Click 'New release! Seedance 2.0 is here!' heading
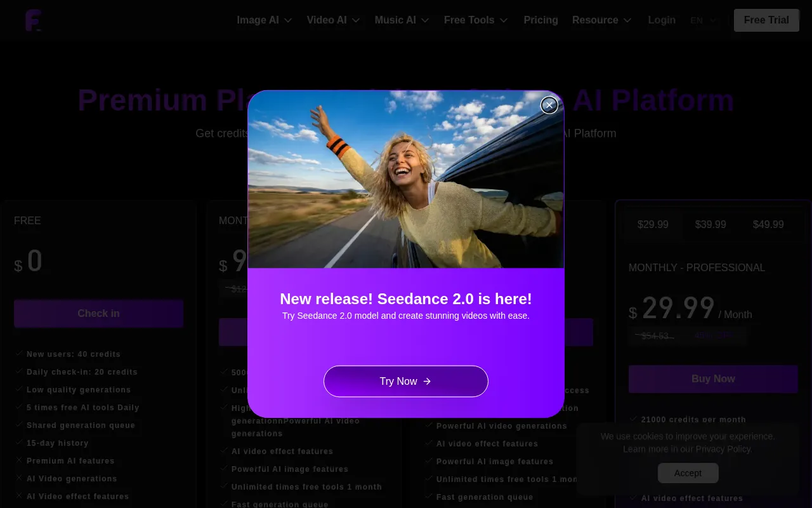The image size is (812, 508). click(x=406, y=299)
